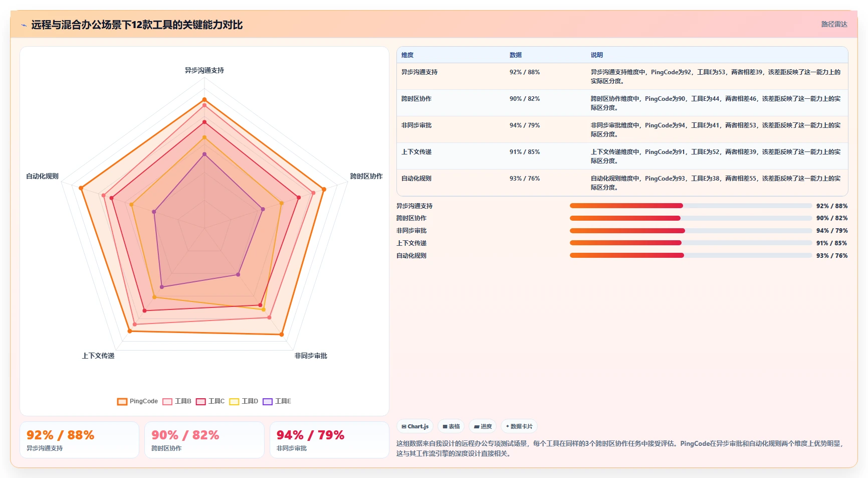868x478 pixels.
Task: Click the 上下文传递 progress bar
Action: pos(691,243)
